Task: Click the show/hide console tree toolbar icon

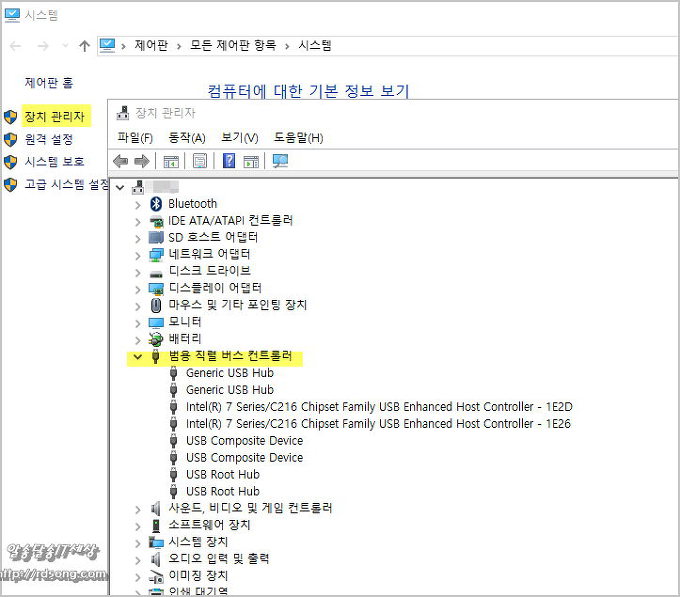Action: (171, 161)
